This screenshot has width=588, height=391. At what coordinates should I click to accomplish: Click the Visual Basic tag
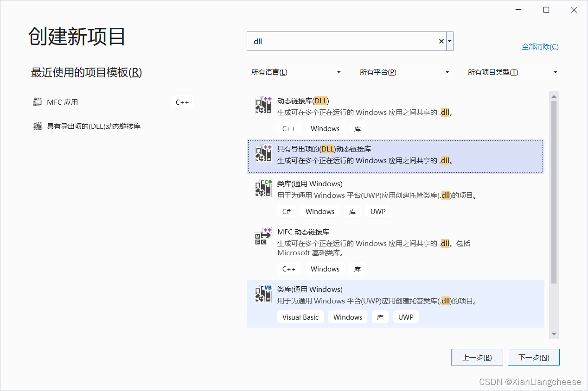[300, 317]
